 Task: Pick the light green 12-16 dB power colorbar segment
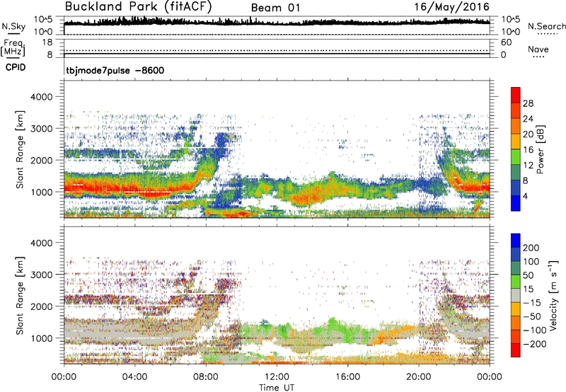pyautogui.click(x=516, y=157)
